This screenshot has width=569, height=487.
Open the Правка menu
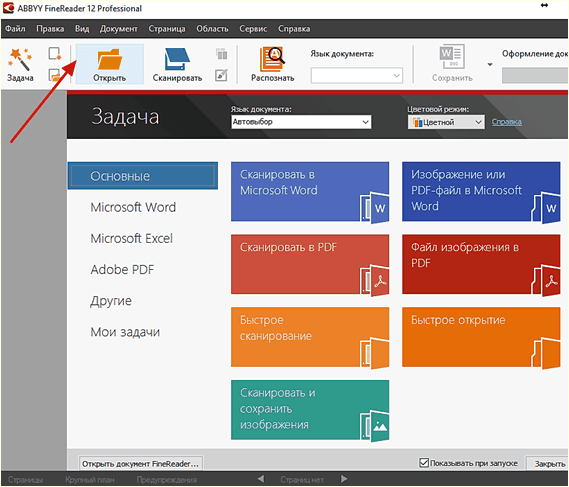[x=50, y=29]
